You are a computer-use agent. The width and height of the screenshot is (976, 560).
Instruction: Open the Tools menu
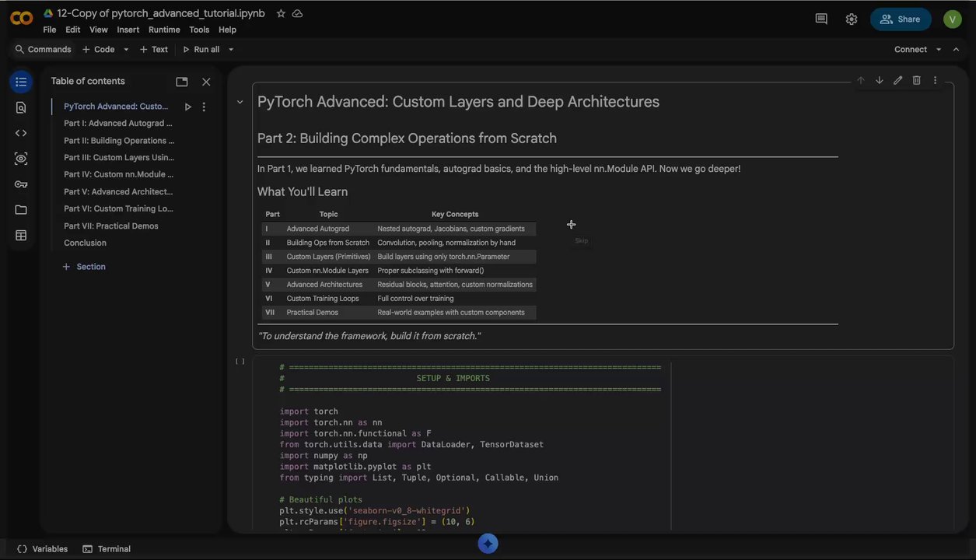(199, 30)
